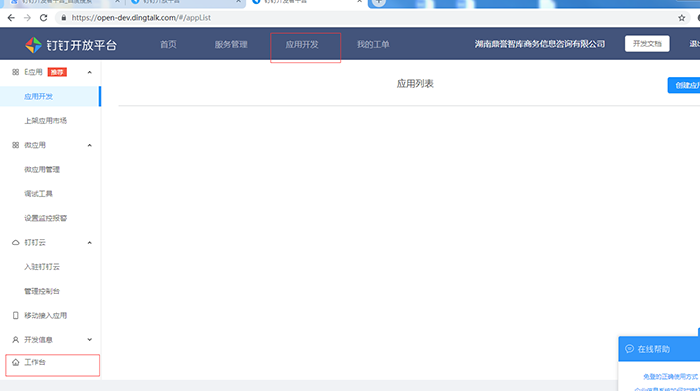700x391 pixels.
Task: Open 移动接入应用 in the sidebar
Action: [x=46, y=316]
